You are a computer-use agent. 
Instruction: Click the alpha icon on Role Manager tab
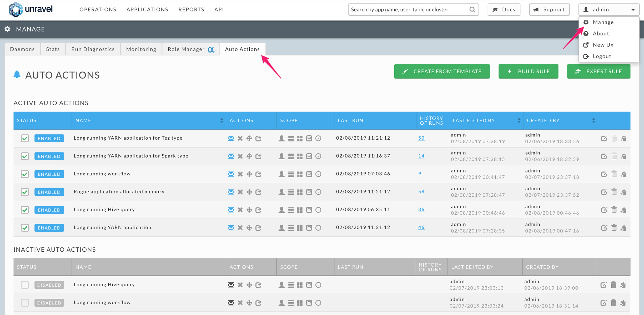pyautogui.click(x=211, y=49)
